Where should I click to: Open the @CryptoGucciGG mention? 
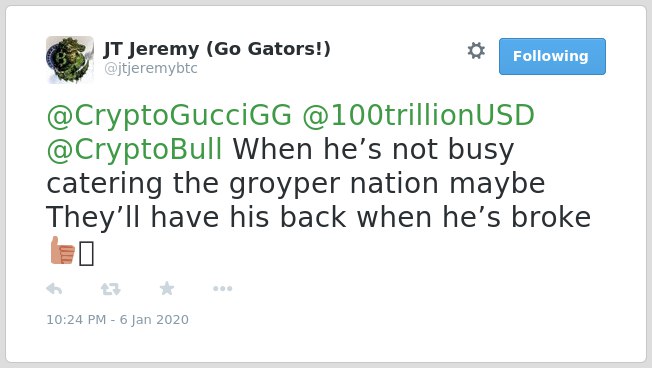coord(169,116)
